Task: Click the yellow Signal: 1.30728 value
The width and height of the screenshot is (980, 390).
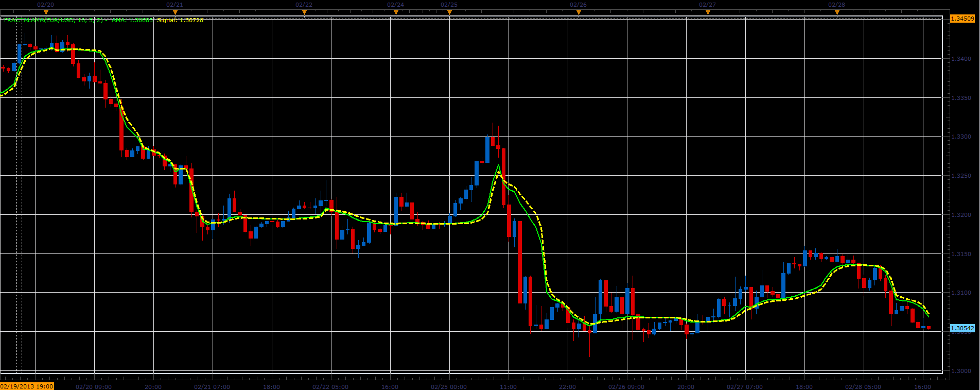Action: pos(180,20)
